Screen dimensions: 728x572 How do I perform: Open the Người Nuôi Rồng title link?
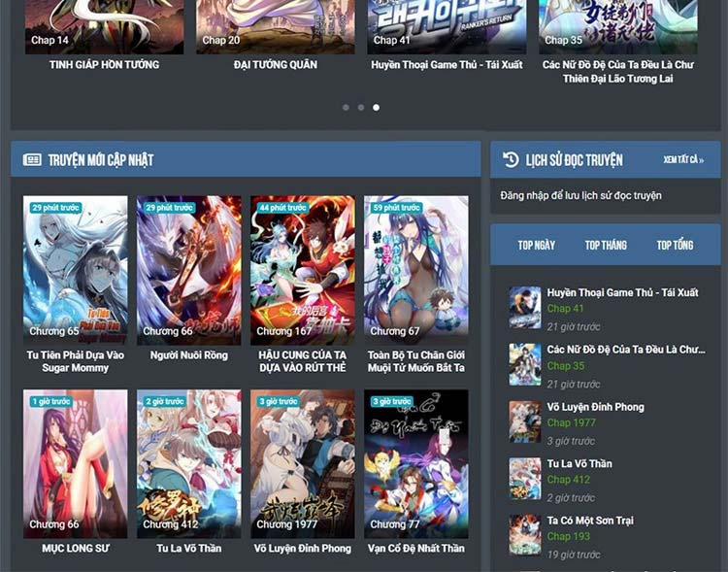189,355
